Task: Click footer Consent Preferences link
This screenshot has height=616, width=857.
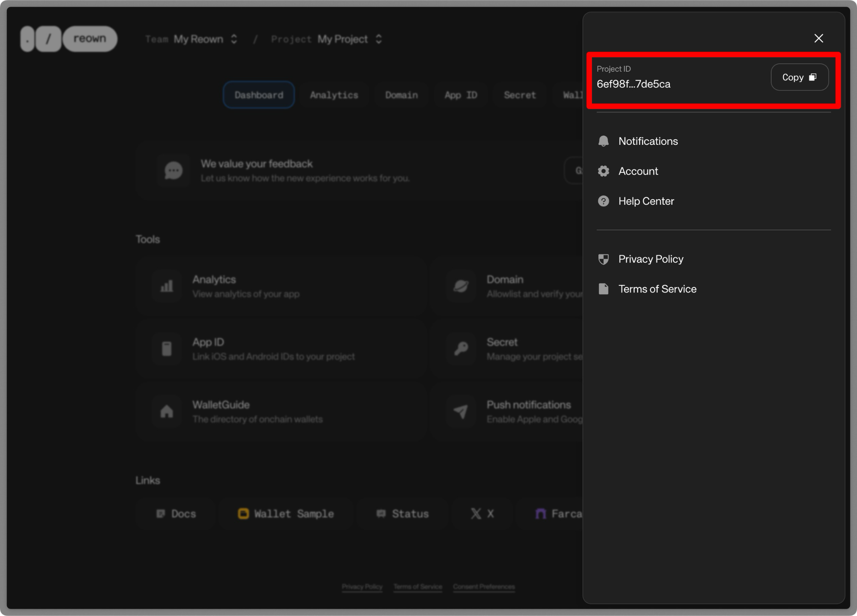Action: (484, 586)
